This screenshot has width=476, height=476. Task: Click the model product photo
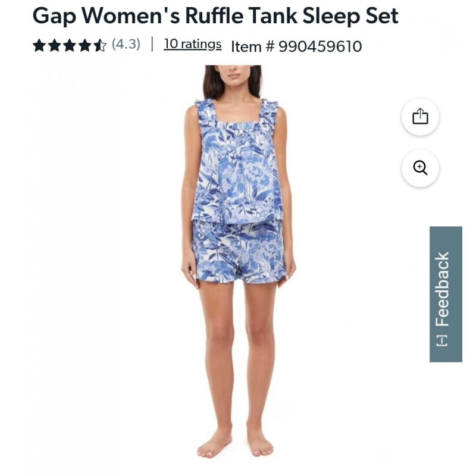[237, 262]
